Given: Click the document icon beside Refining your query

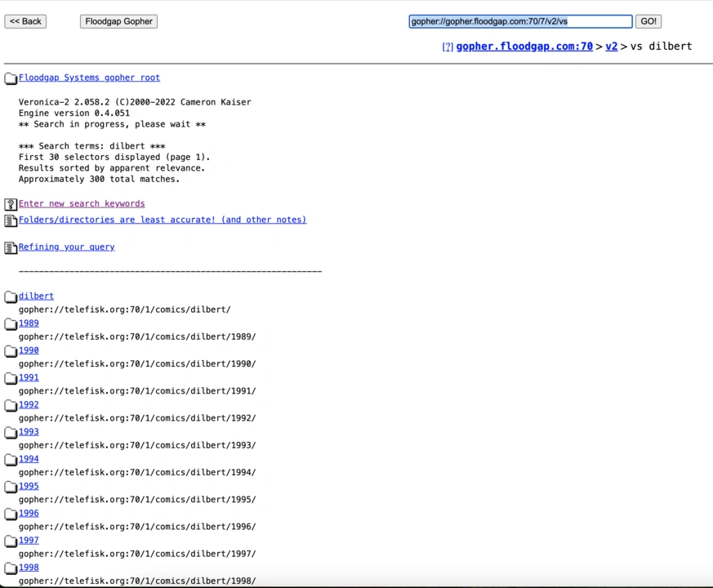Looking at the screenshot, I should click(11, 248).
